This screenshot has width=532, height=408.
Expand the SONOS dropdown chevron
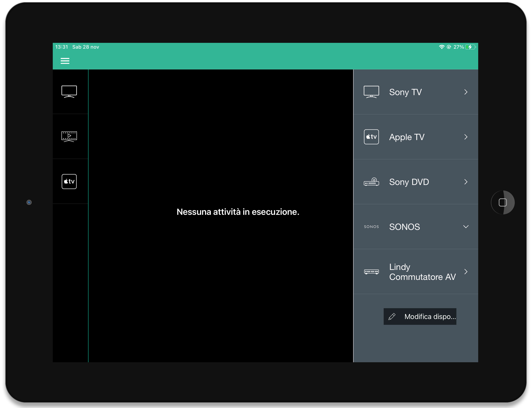coord(466,227)
